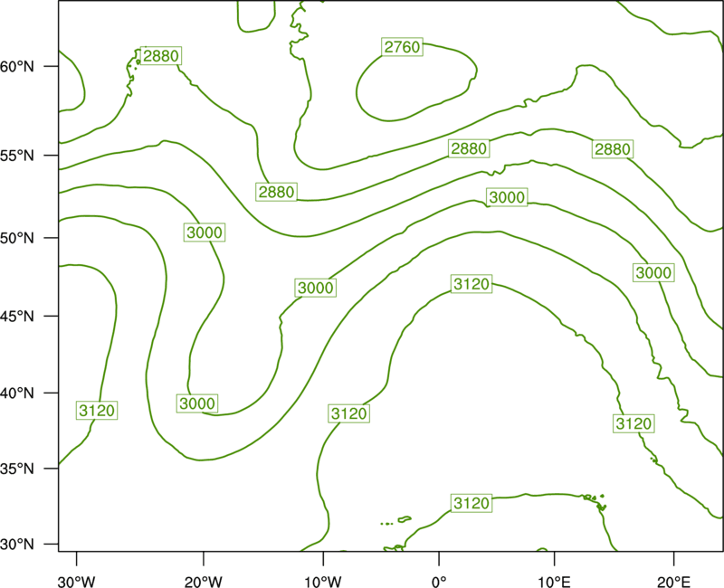Image resolution: width=724 pixels, height=588 pixels.
Task: Click the leftmost 3120 contour label
Action: pyautogui.click(x=97, y=411)
